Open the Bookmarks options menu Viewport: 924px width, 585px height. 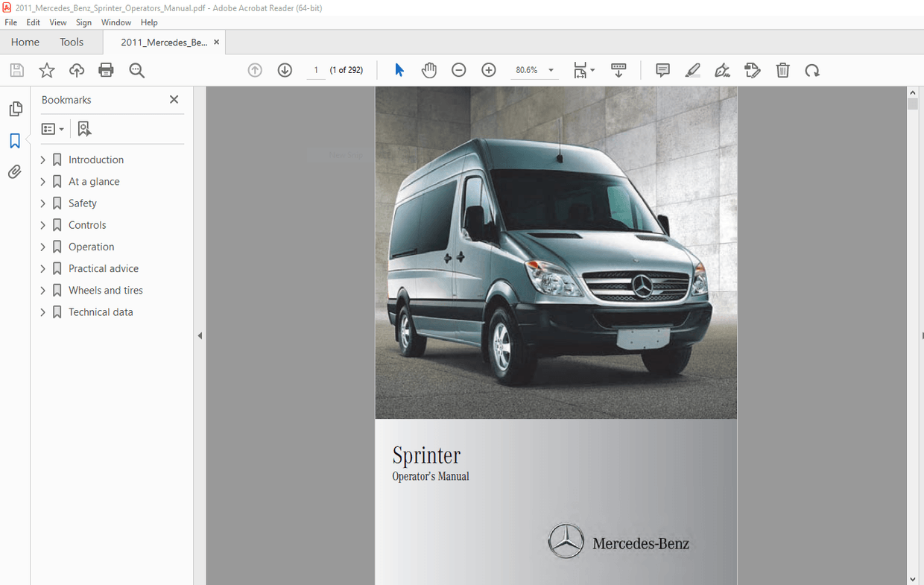pyautogui.click(x=52, y=128)
